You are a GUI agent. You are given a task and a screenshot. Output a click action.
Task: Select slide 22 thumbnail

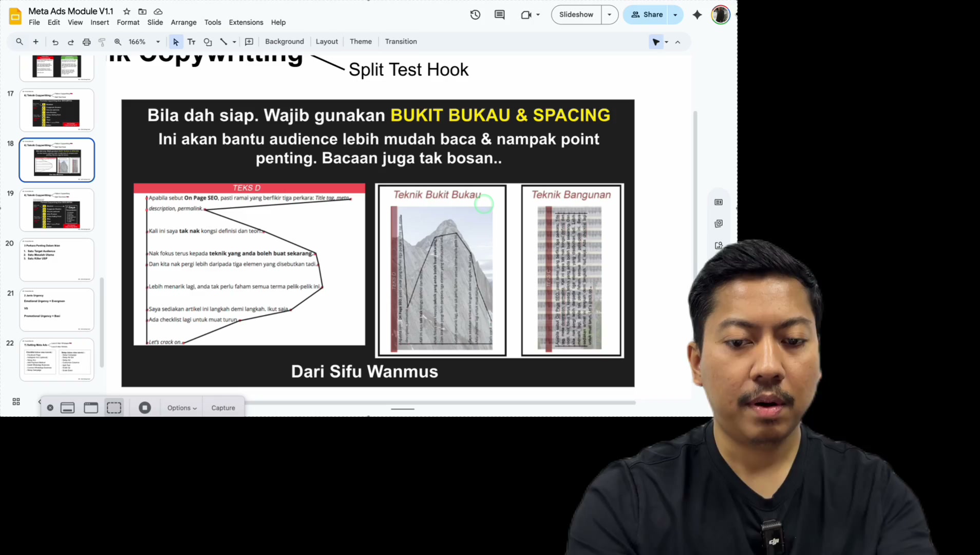point(57,359)
